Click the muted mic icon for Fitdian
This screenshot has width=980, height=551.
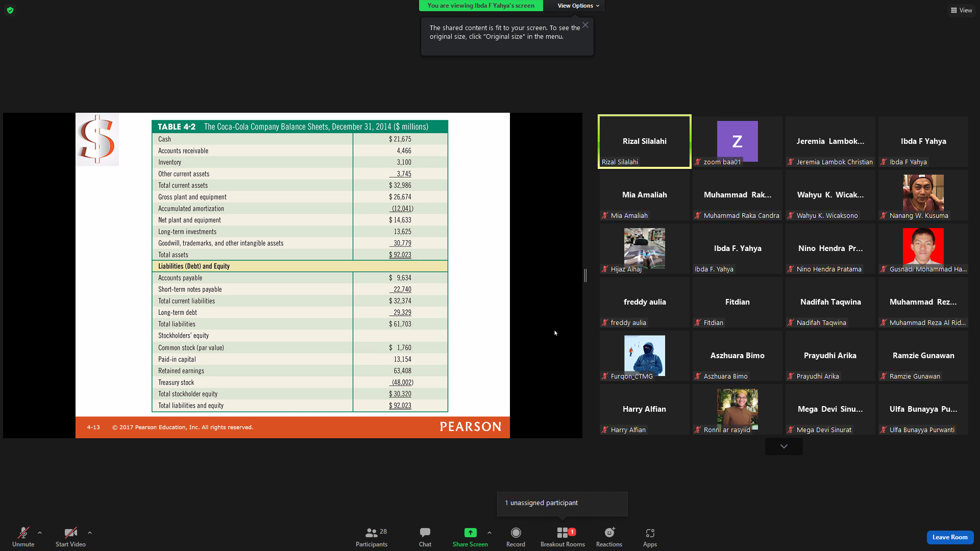(x=698, y=323)
